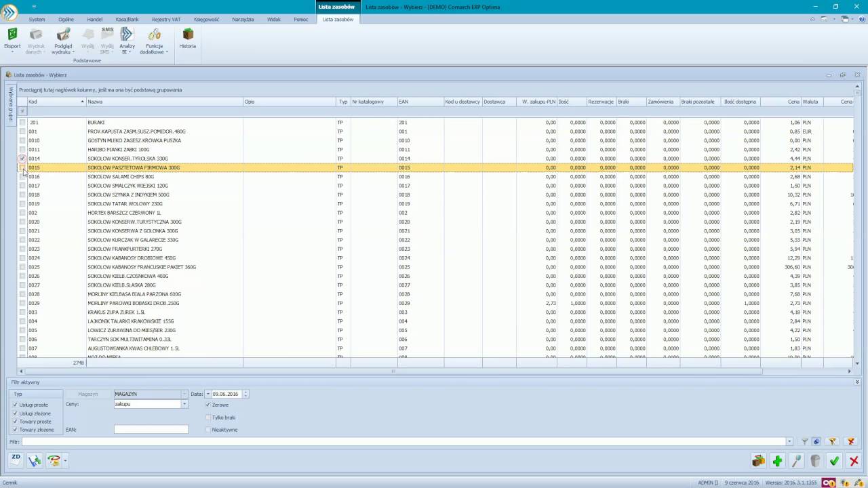Click the EAN input field
The width and height of the screenshot is (868, 488).
151,429
